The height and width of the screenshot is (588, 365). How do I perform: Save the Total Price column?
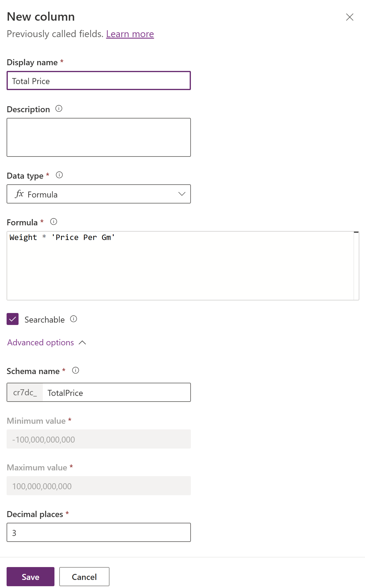coord(30,576)
